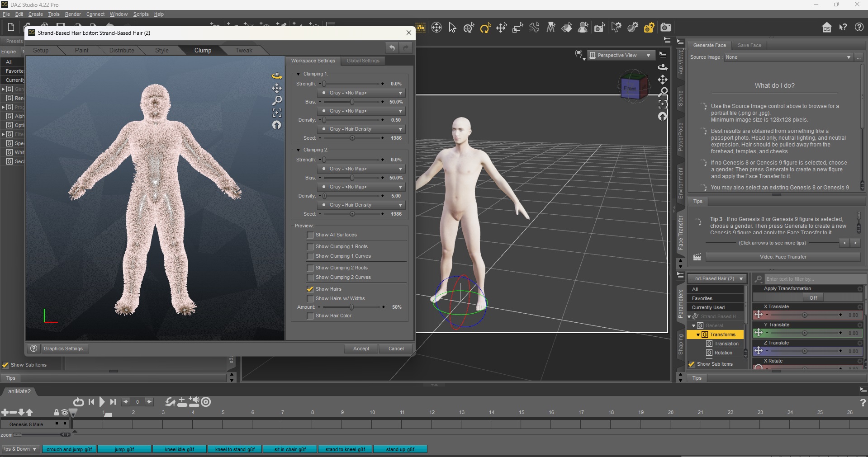Enable Show Hairs w/ Widths checkbox

point(310,299)
